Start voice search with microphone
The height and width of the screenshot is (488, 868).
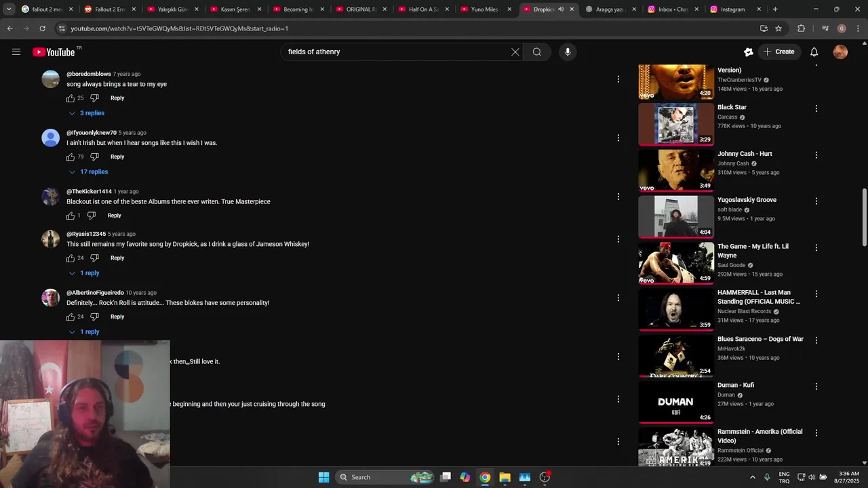(568, 52)
